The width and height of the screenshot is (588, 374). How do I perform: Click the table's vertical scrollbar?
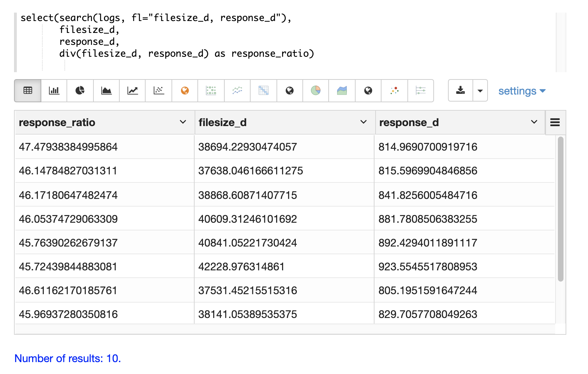point(561,210)
